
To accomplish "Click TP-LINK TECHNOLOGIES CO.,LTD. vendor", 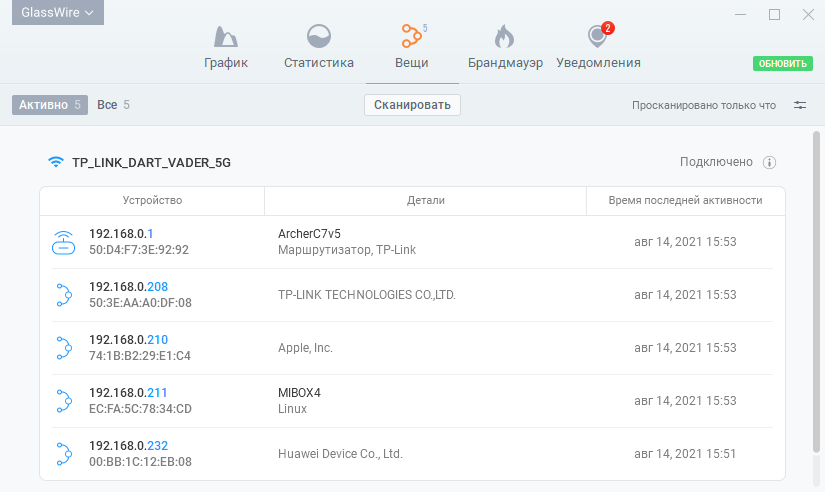I will [367, 295].
